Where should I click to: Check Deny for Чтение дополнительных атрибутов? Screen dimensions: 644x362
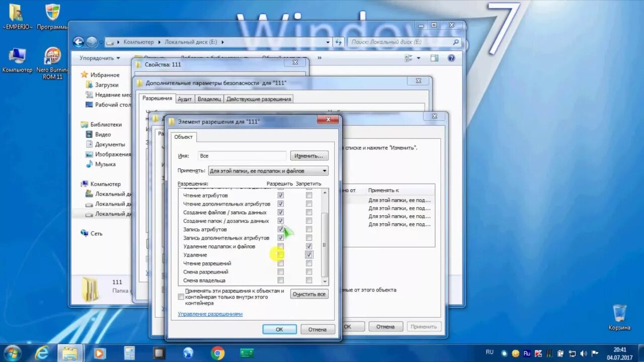(309, 204)
